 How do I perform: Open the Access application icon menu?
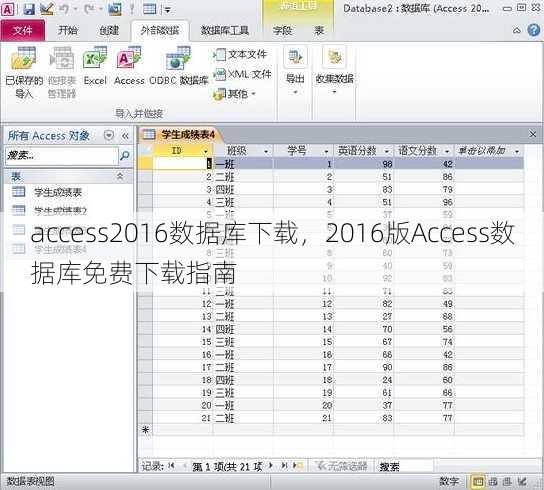8,9
